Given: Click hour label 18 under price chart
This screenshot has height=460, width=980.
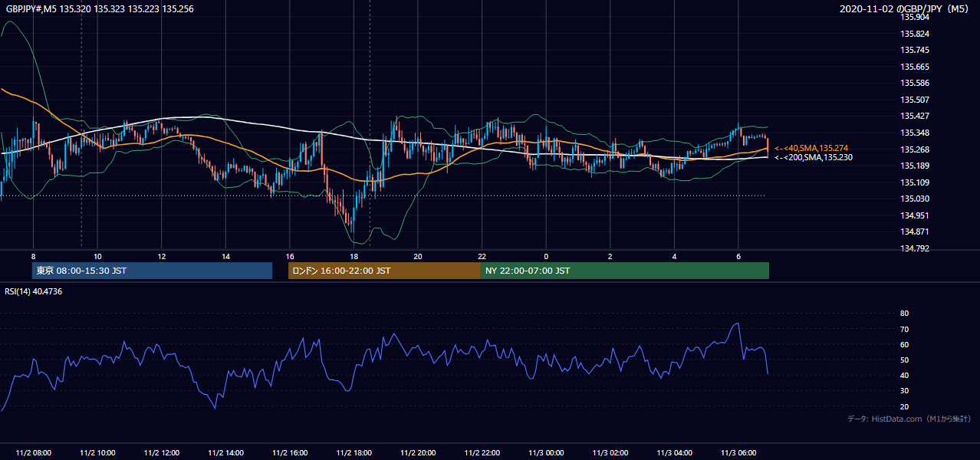Looking at the screenshot, I should tap(354, 256).
